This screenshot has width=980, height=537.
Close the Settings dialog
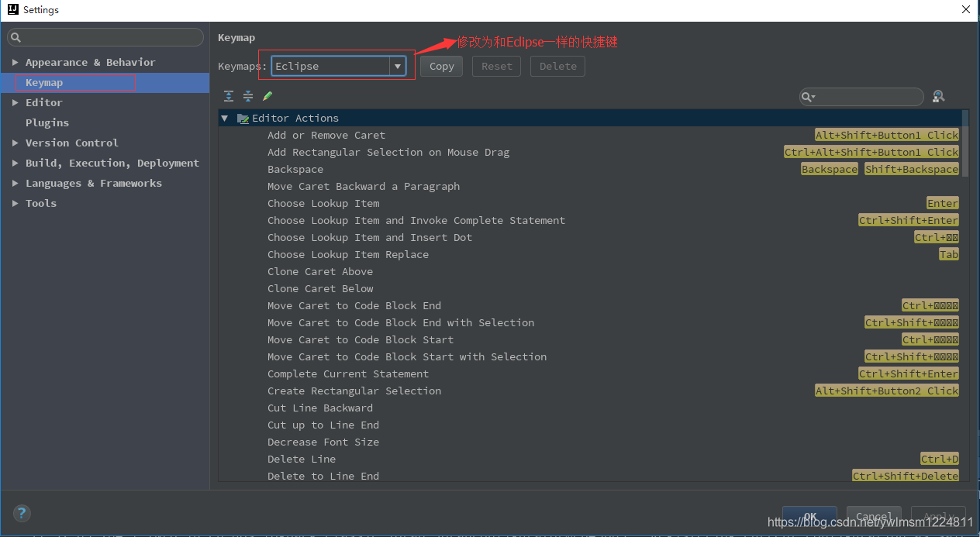[966, 10]
